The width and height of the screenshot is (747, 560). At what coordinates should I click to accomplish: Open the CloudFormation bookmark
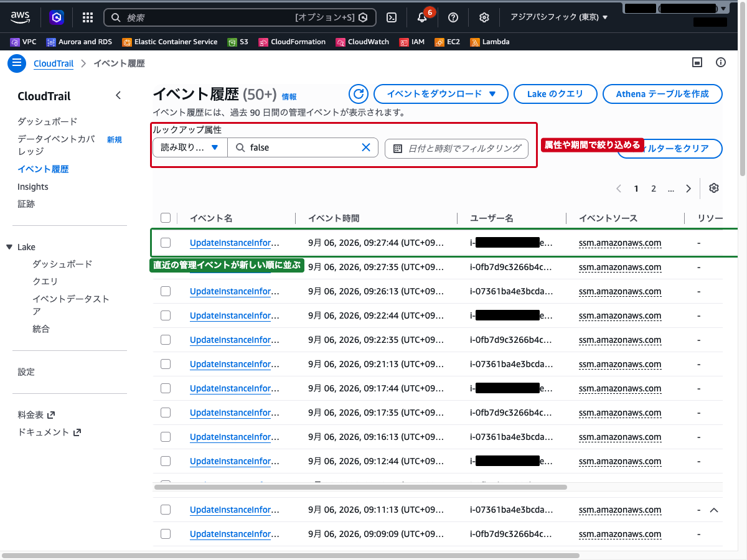292,42
